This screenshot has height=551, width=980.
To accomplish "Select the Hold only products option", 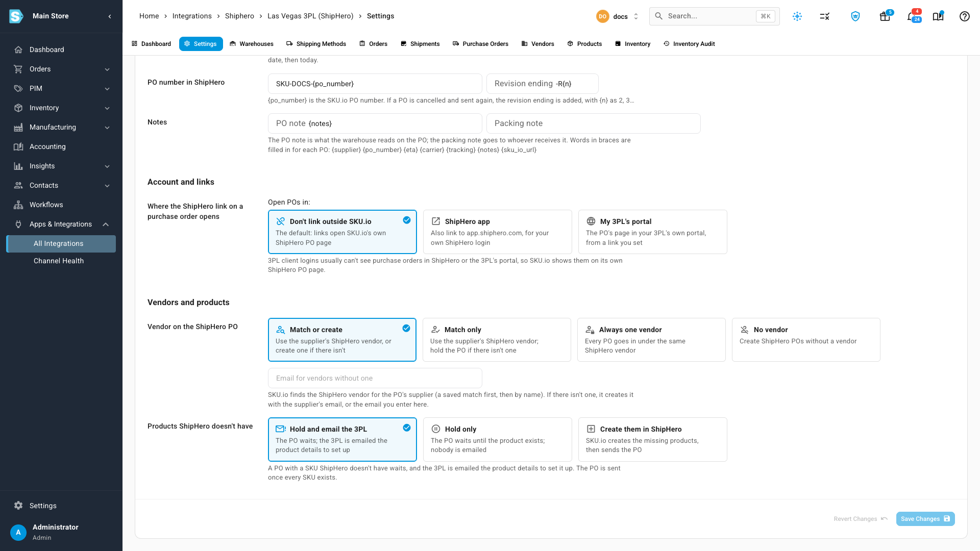I will (x=497, y=439).
